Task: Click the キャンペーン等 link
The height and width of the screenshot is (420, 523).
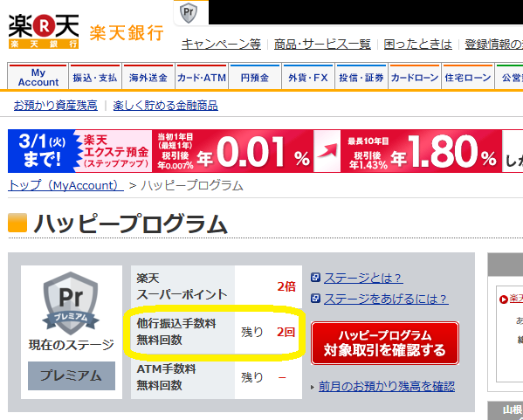Action: pos(221,44)
